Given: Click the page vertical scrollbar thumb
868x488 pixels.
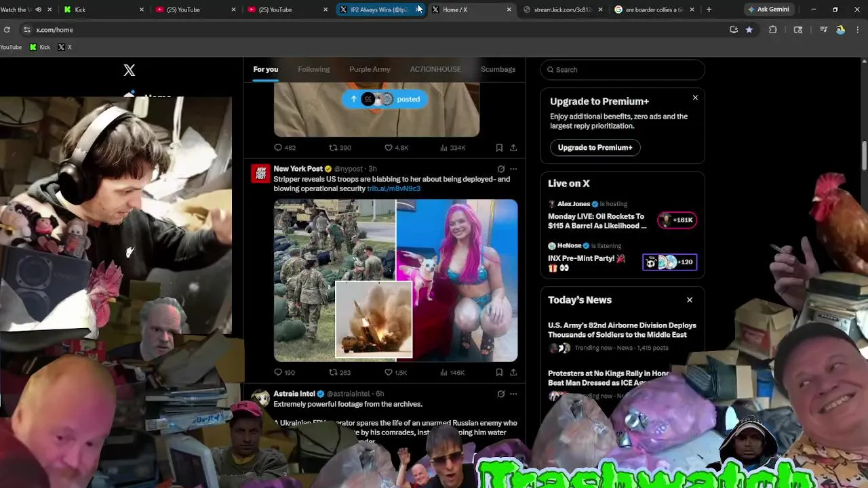Looking at the screenshot, I should coord(864,156).
